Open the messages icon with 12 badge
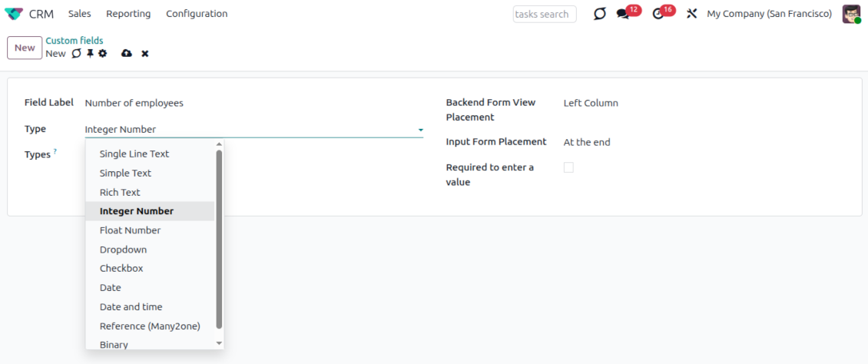The image size is (868, 364). click(623, 15)
